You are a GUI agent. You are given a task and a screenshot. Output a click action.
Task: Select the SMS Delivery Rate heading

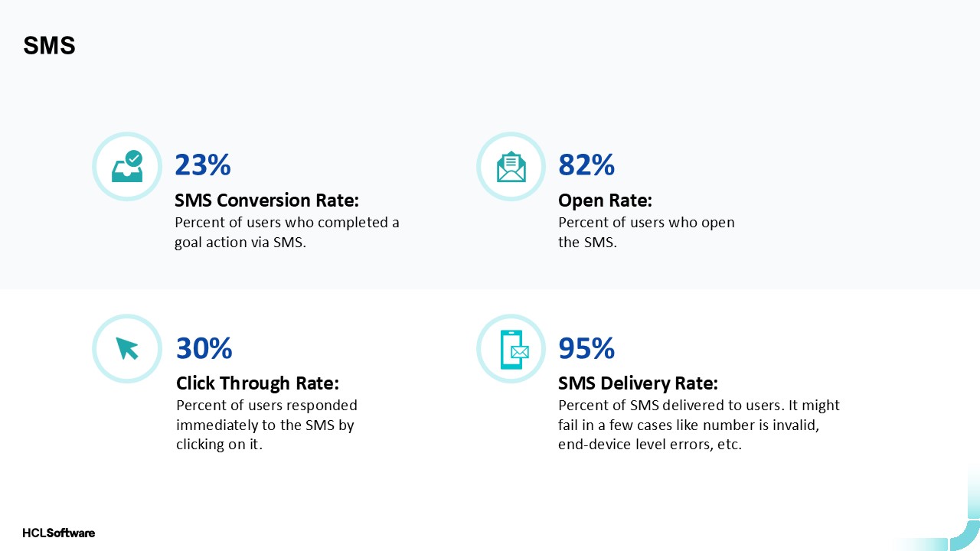638,383
